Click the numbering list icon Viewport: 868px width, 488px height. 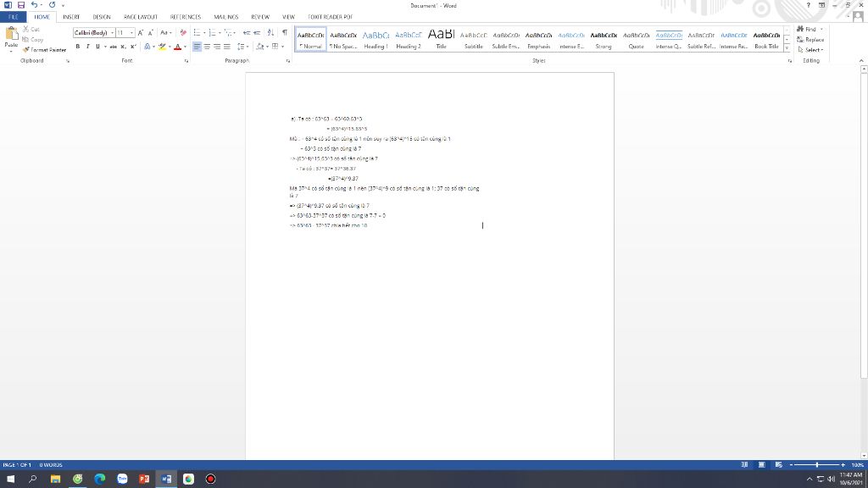(213, 33)
